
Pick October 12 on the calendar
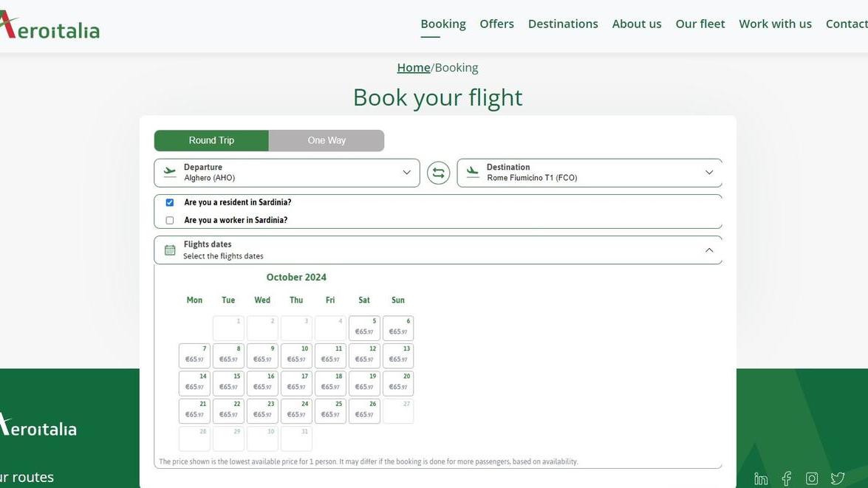tap(364, 356)
